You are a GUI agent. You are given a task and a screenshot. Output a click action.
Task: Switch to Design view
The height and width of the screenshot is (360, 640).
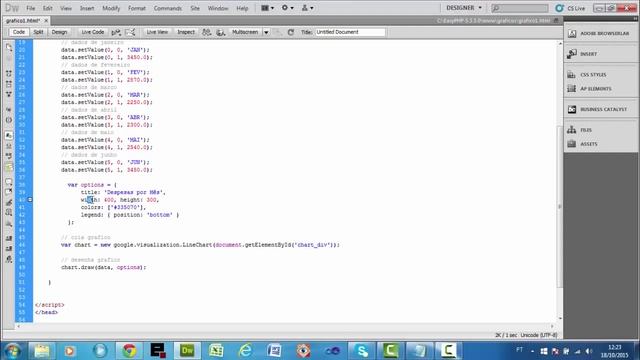click(60, 32)
